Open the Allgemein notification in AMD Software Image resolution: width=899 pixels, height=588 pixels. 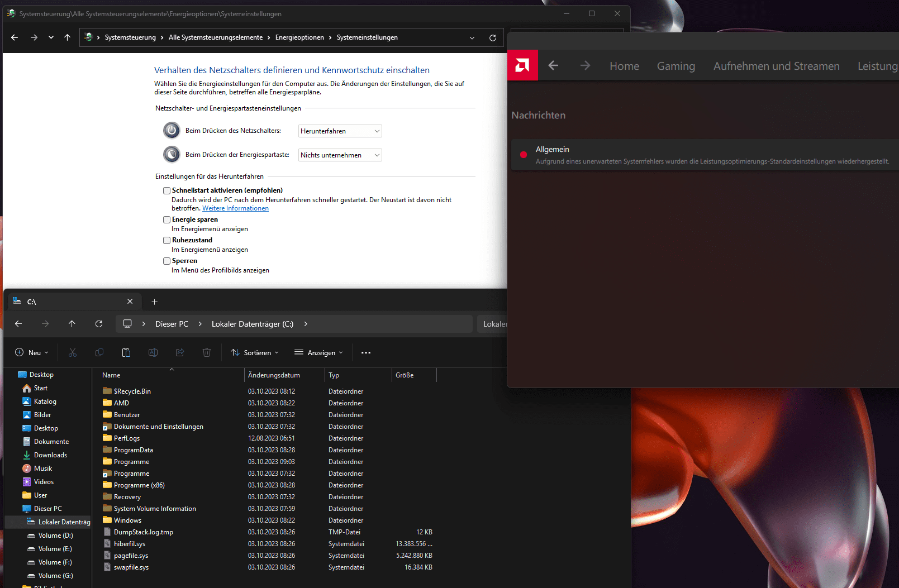705,155
